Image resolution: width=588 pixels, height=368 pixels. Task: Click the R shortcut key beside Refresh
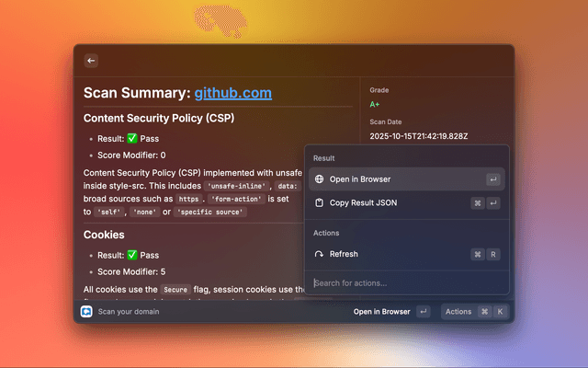[x=493, y=254]
